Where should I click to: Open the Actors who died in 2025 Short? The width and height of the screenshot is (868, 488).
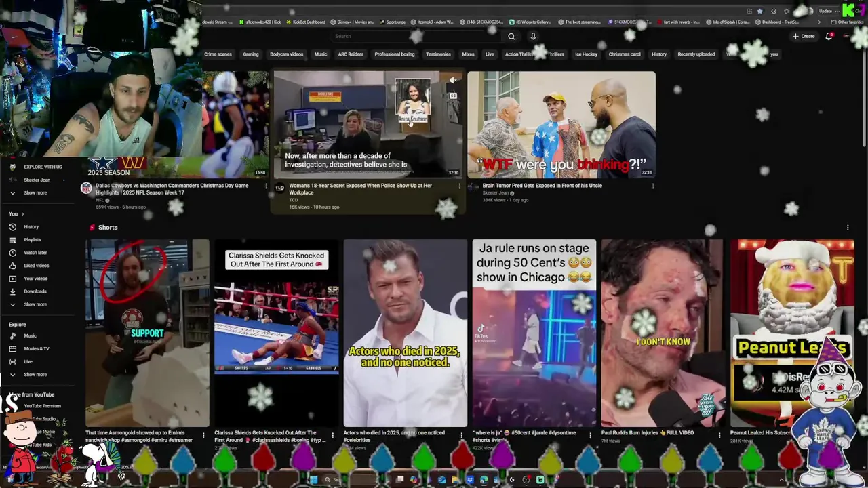(405, 333)
